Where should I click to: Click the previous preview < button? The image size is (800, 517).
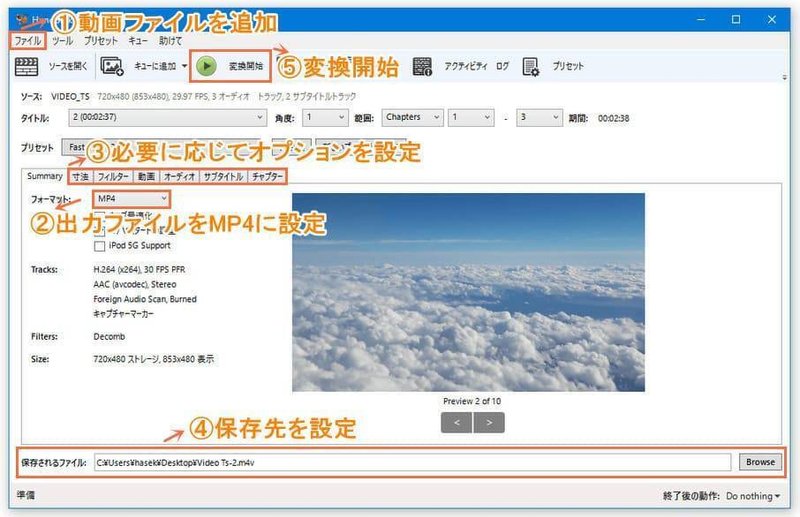coord(456,423)
